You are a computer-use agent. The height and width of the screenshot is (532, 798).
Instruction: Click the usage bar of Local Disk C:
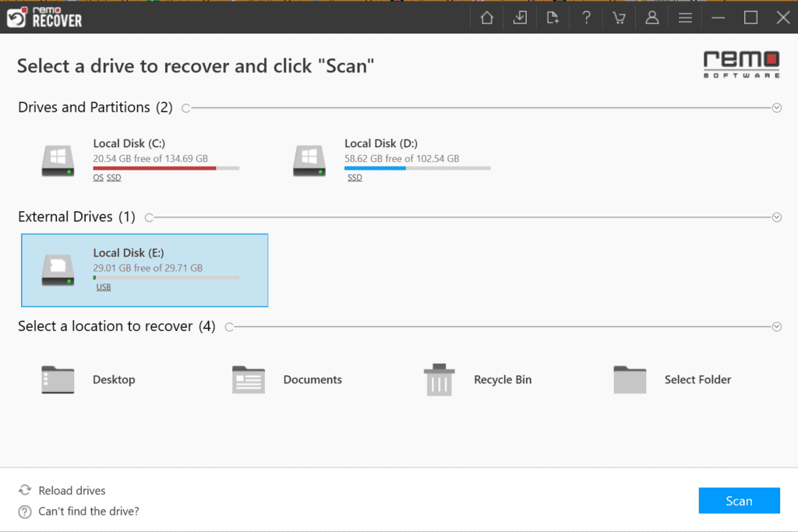pos(166,168)
